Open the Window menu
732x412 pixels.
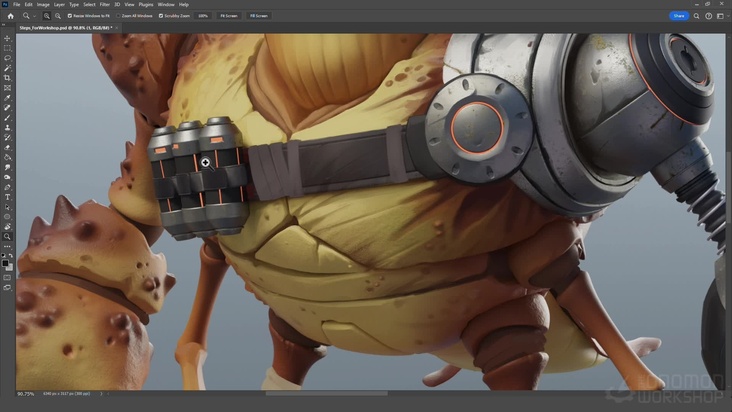point(166,4)
